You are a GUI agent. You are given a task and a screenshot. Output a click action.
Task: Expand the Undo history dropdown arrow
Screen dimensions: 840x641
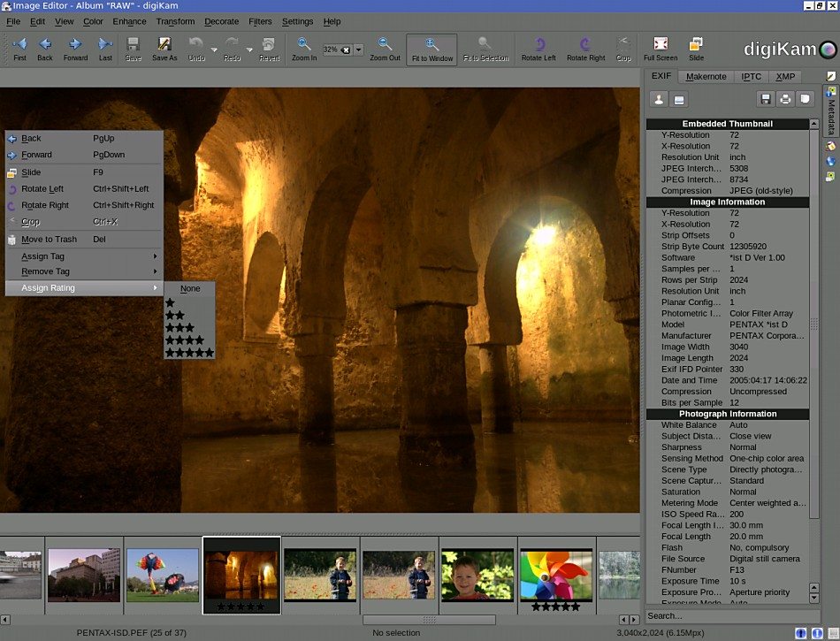pos(214,50)
